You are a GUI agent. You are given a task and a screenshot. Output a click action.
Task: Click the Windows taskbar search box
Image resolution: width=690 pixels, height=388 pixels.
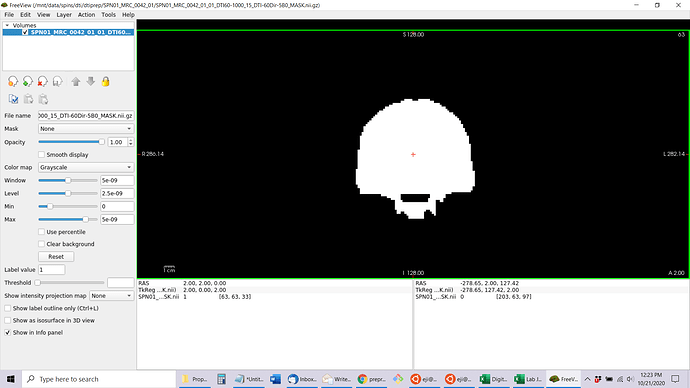(x=99, y=379)
